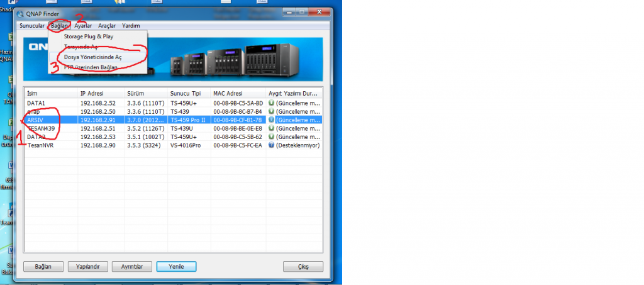Sort by IP Adresi column header

click(x=101, y=93)
